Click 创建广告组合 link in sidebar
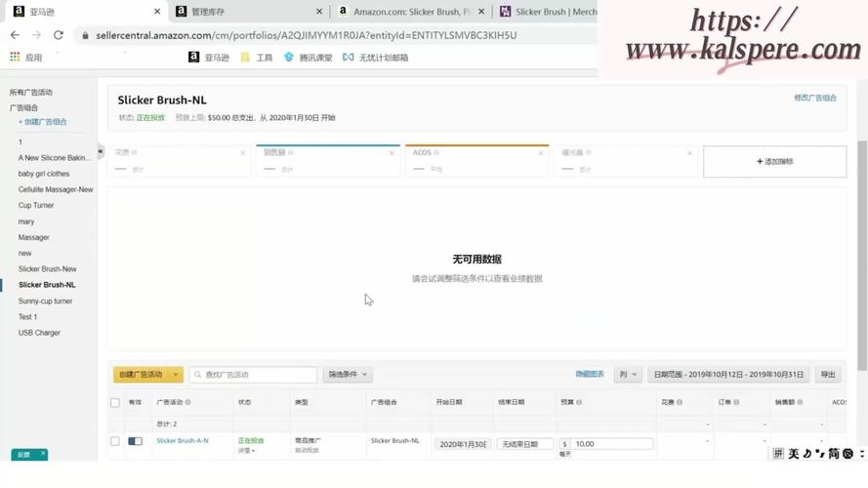Image resolution: width=868 pixels, height=488 pixels. click(x=42, y=122)
